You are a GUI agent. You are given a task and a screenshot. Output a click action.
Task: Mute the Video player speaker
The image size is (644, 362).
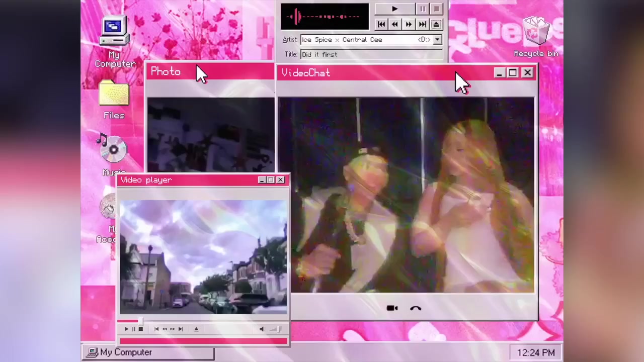pos(262,329)
